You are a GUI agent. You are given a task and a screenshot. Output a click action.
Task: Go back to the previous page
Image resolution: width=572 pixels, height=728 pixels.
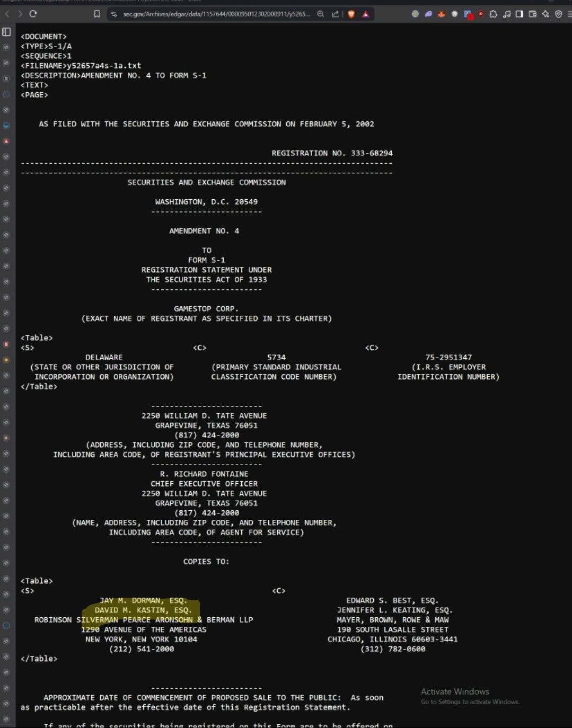point(7,14)
